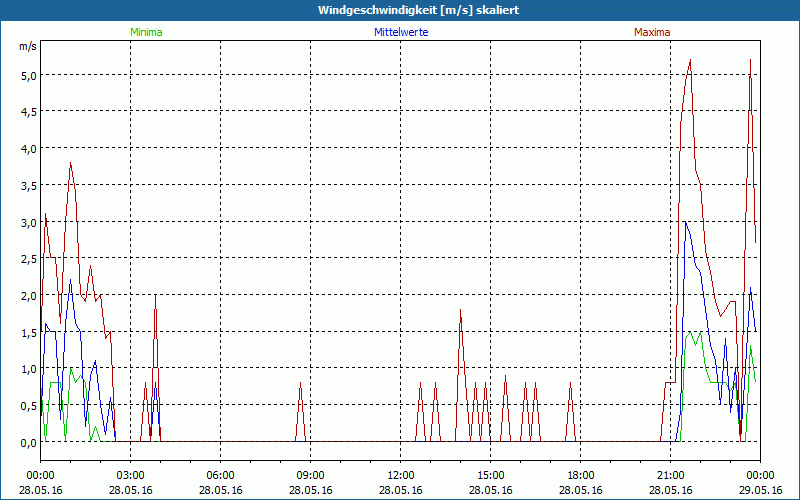This screenshot has height=500, width=800.
Task: Click the 0,0 y-axis label
Action: point(27,442)
